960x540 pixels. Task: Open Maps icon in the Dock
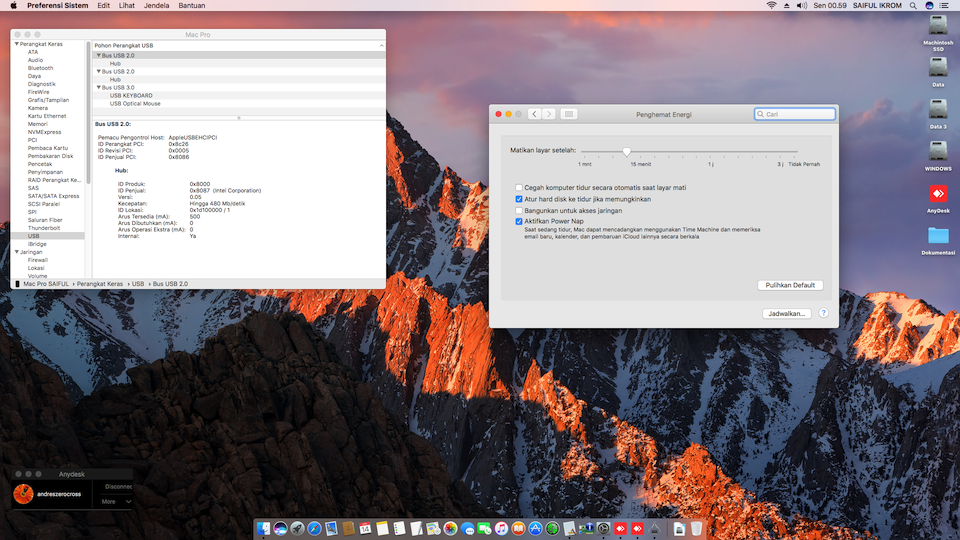[433, 528]
